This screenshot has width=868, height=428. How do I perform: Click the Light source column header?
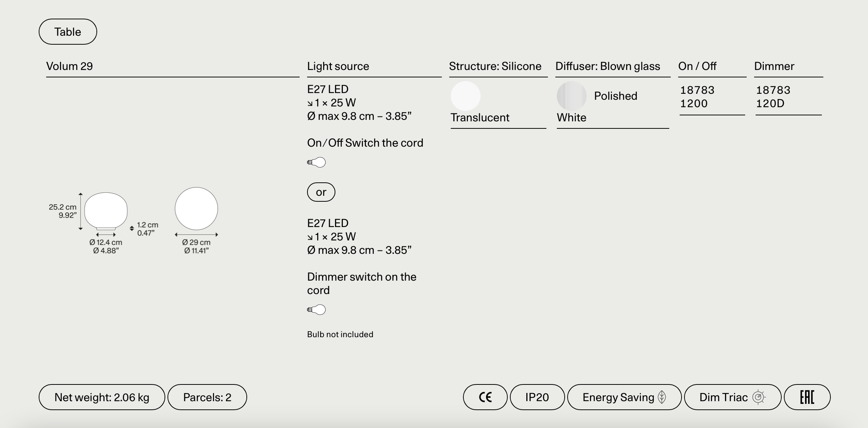click(338, 66)
